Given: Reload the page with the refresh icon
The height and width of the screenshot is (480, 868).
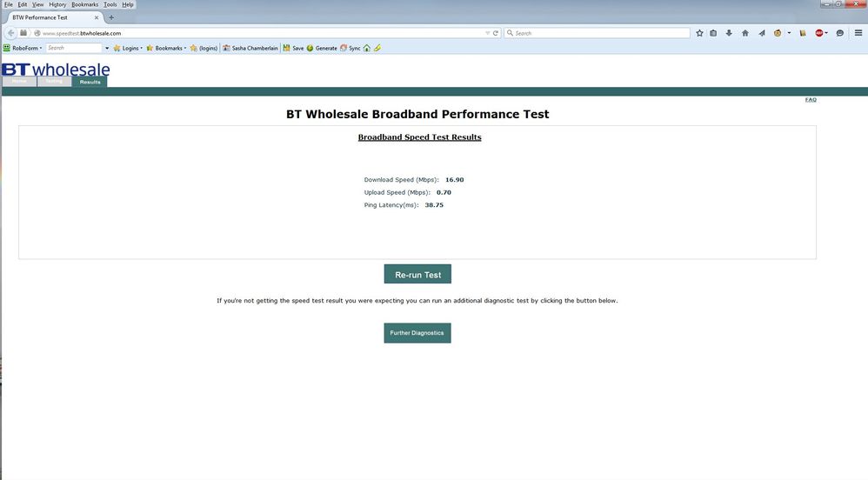Looking at the screenshot, I should pos(496,33).
